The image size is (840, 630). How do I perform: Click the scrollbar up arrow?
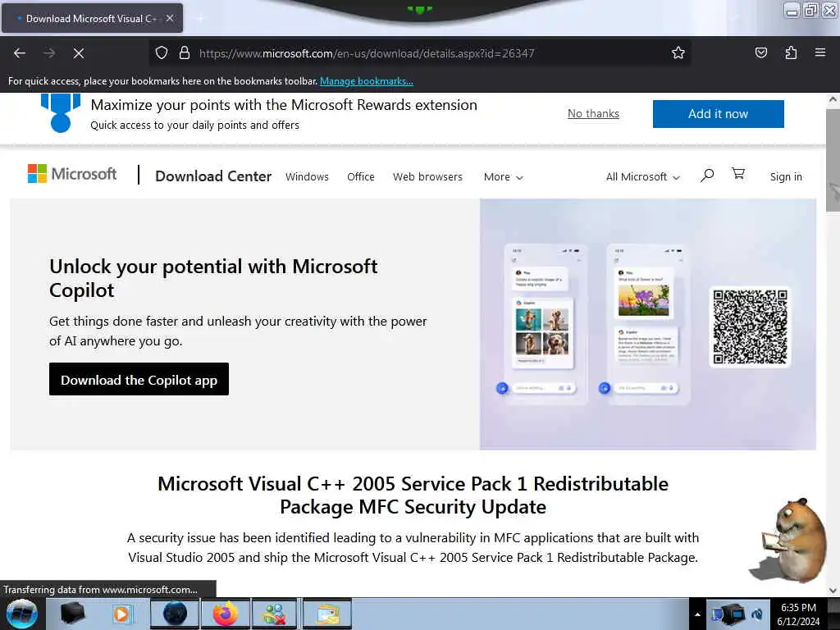[x=833, y=99]
